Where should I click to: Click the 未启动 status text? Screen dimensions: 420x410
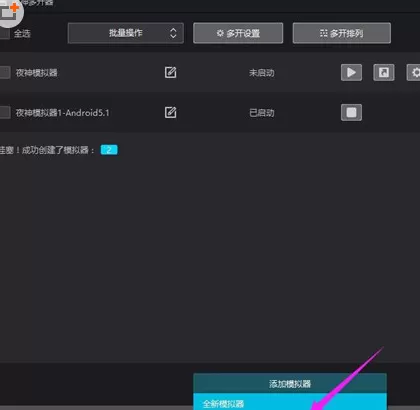point(262,73)
